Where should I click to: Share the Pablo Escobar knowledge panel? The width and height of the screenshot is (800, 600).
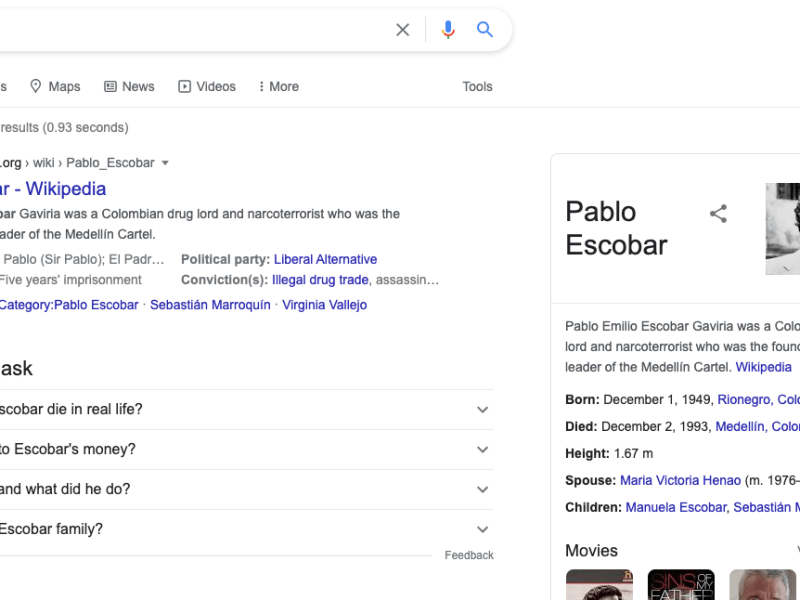[x=718, y=213]
